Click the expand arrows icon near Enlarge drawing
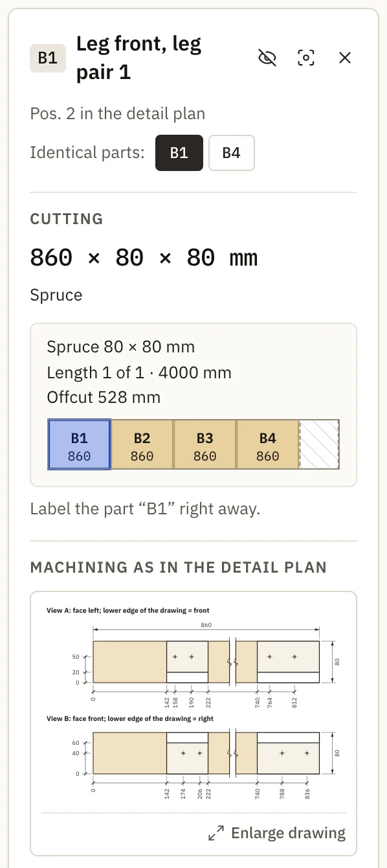 point(216,833)
